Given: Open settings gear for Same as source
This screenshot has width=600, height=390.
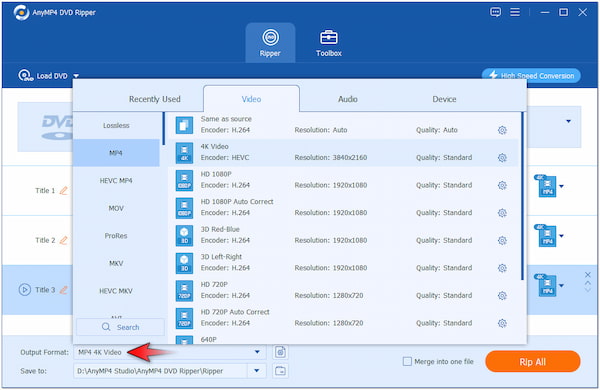Looking at the screenshot, I should (502, 130).
